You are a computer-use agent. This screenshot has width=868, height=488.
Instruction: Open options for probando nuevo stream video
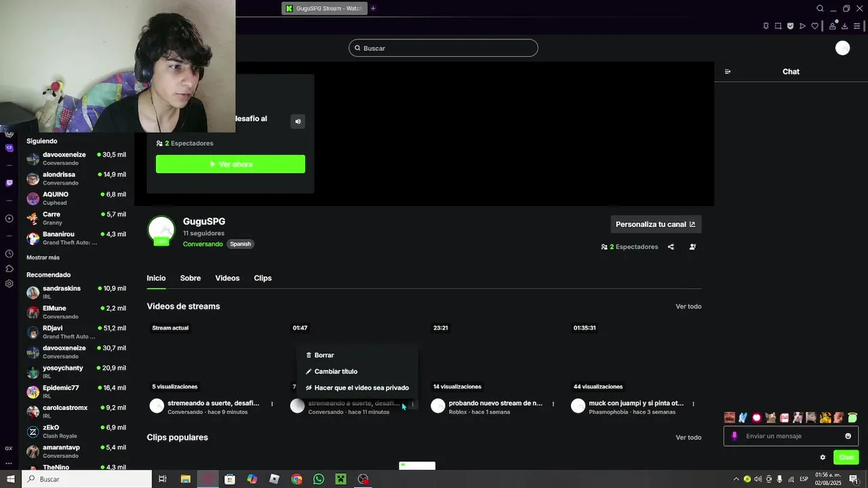[x=553, y=404]
